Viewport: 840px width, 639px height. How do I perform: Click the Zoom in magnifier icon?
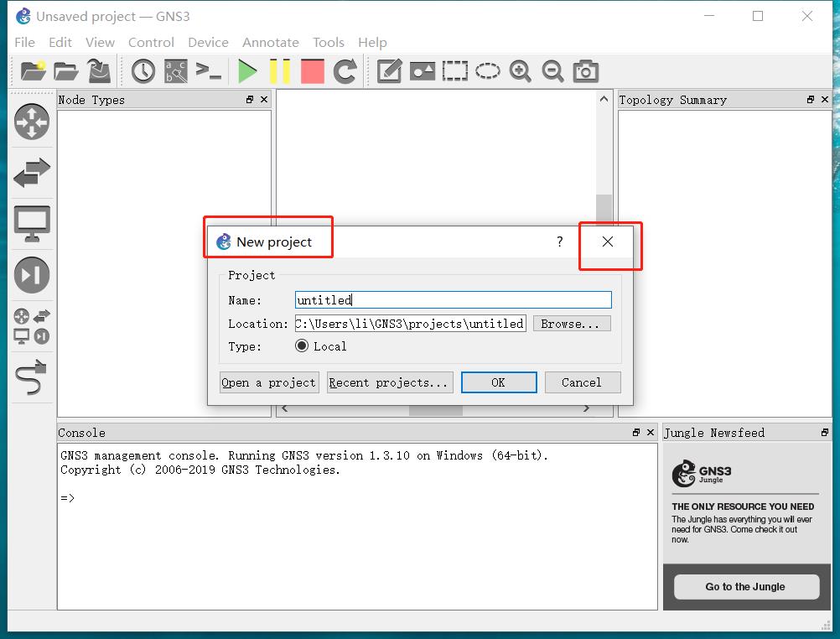click(x=520, y=71)
